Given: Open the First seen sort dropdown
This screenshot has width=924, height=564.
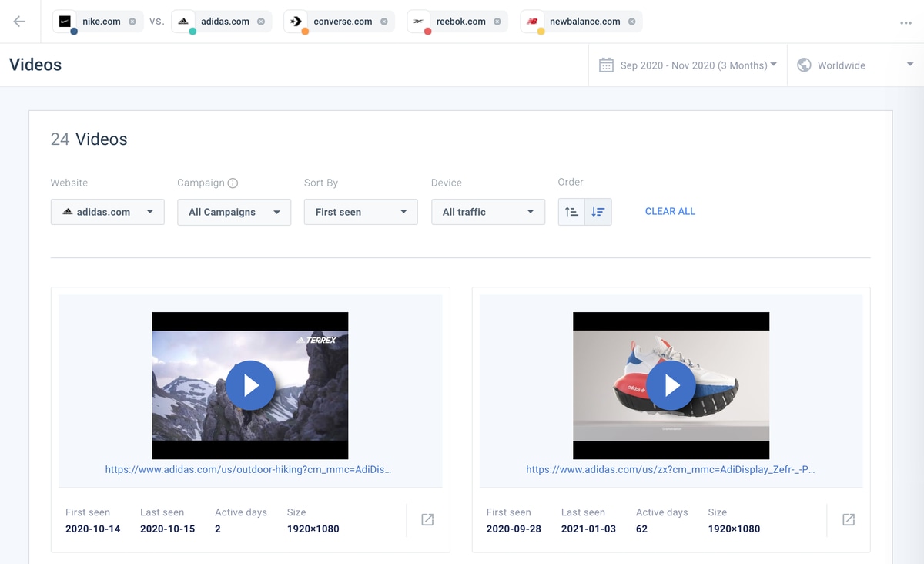Looking at the screenshot, I should tap(361, 212).
